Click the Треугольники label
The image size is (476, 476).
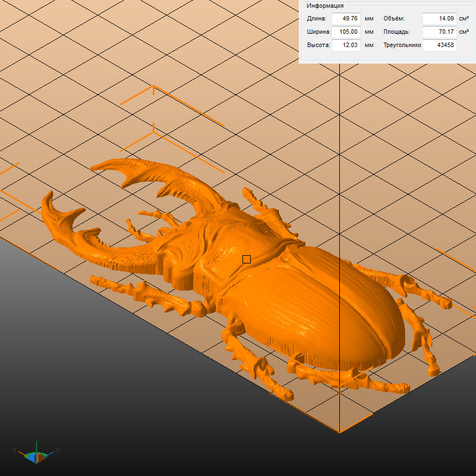pos(402,45)
